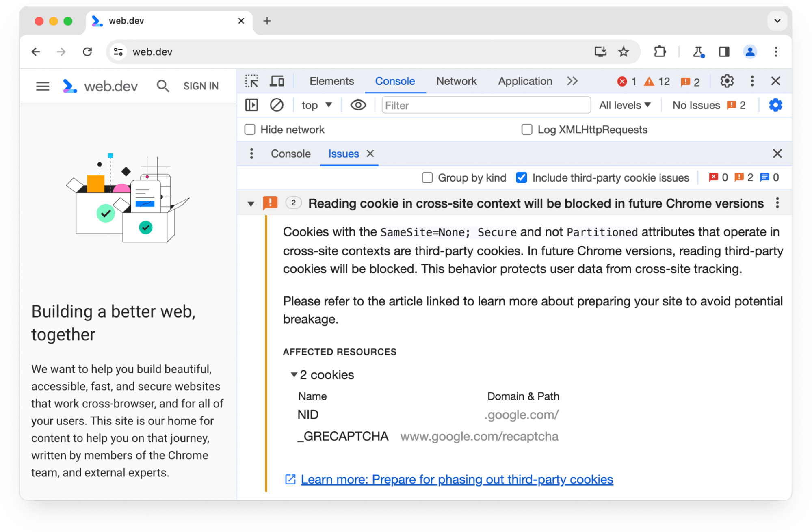Click the three-dot menu icon on Issues
Viewport: 812px width, 532px height.
point(252,153)
